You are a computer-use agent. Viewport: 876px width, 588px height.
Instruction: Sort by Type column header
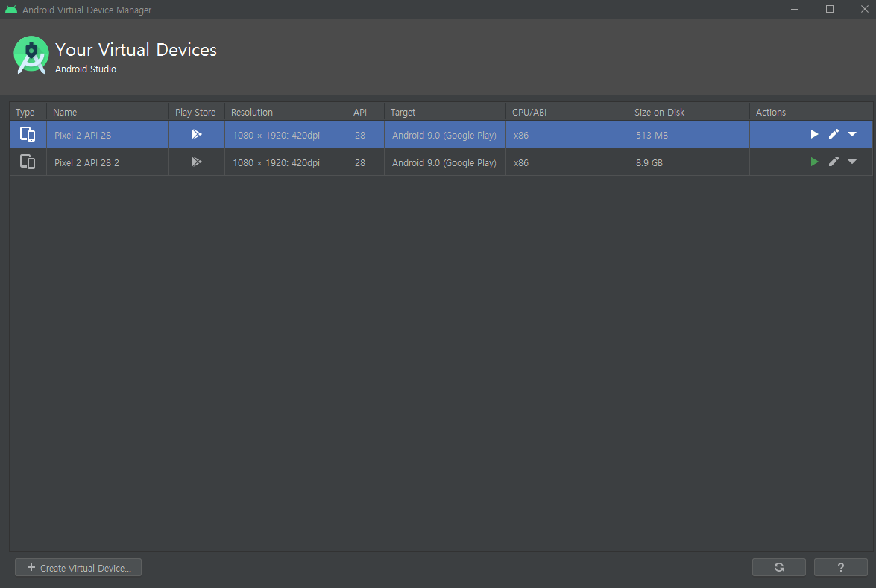click(x=28, y=112)
